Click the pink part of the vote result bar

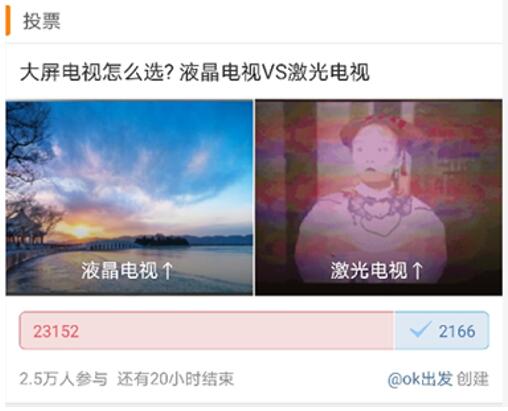(206, 331)
